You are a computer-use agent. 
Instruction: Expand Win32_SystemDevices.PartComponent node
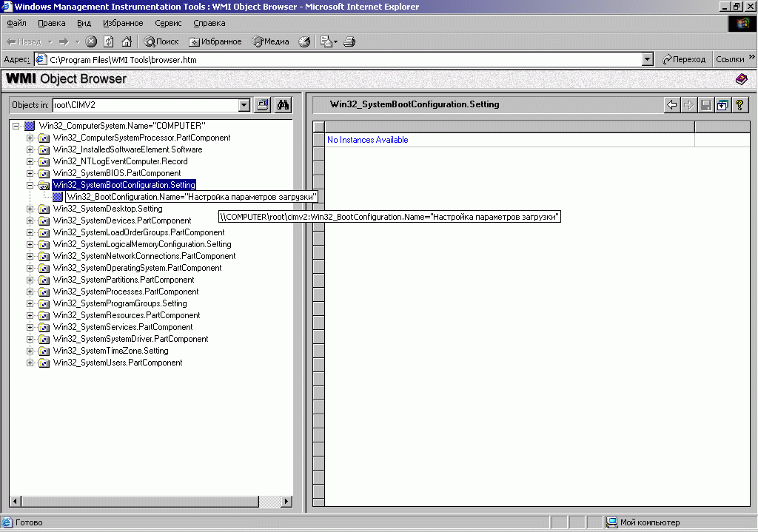click(x=30, y=220)
